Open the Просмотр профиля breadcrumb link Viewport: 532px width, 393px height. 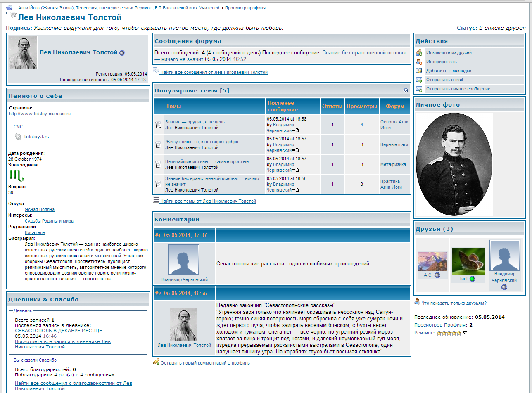tap(245, 8)
